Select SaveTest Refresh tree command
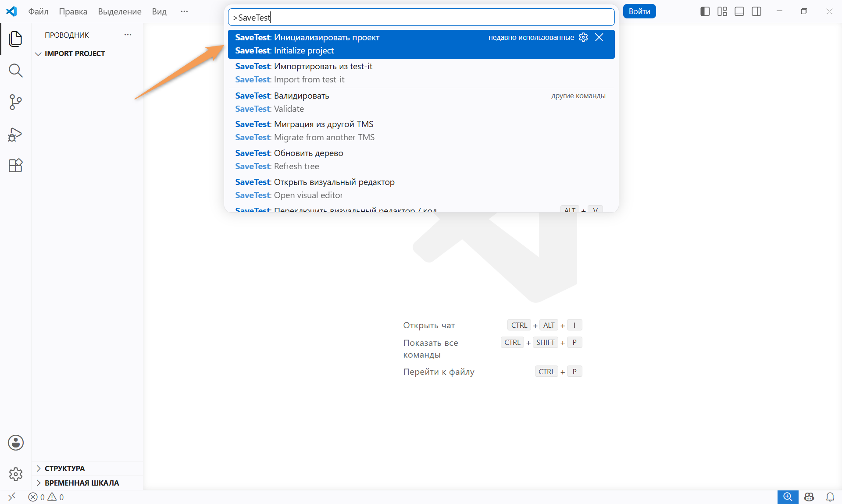This screenshot has width=842, height=504. click(x=421, y=160)
